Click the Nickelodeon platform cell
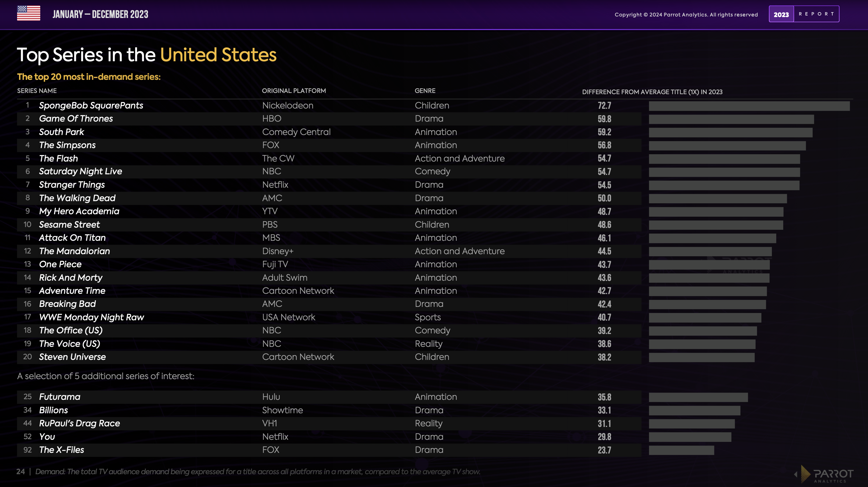 pyautogui.click(x=288, y=105)
